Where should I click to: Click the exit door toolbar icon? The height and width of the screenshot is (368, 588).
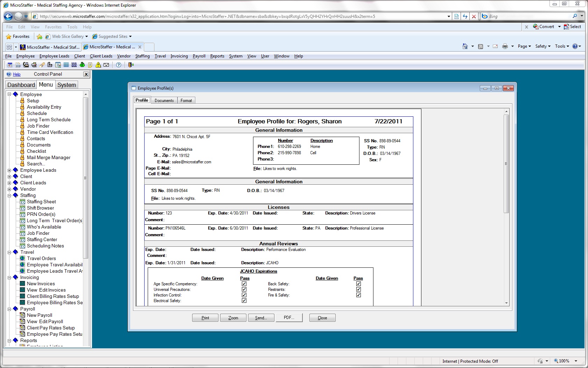point(131,65)
